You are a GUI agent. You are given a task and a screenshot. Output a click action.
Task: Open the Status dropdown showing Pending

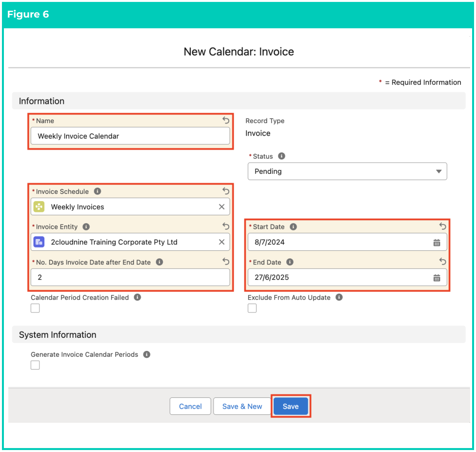pos(347,171)
